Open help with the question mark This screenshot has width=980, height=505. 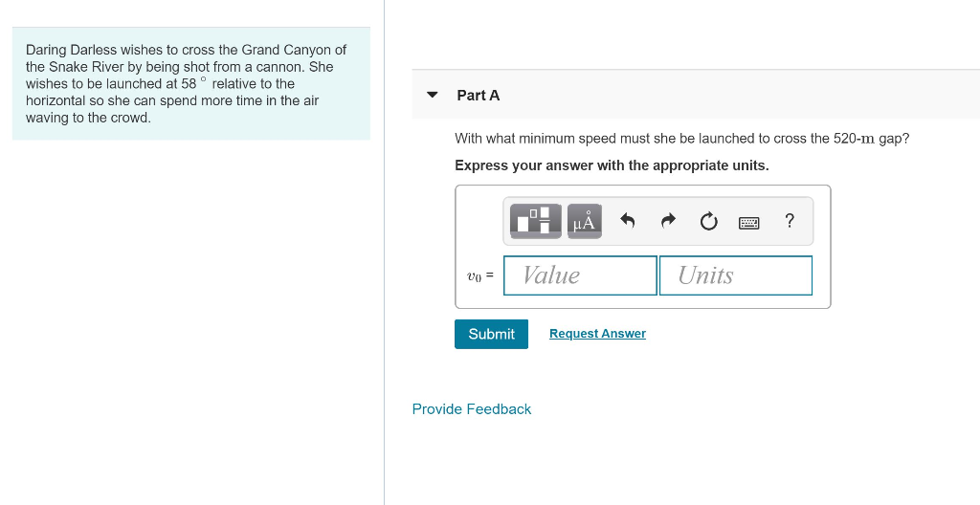click(790, 221)
